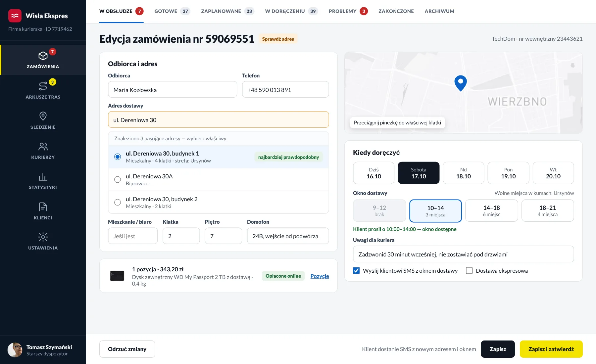Open the Problemy tab

click(348, 11)
